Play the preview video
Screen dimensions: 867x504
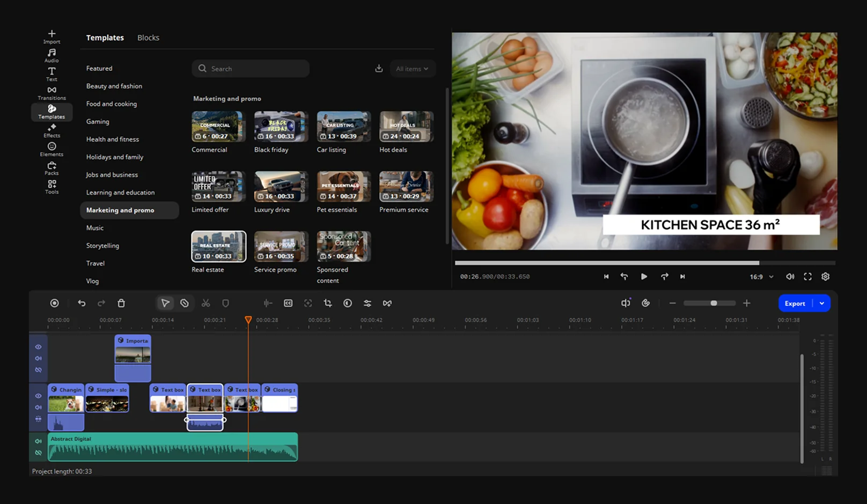644,277
